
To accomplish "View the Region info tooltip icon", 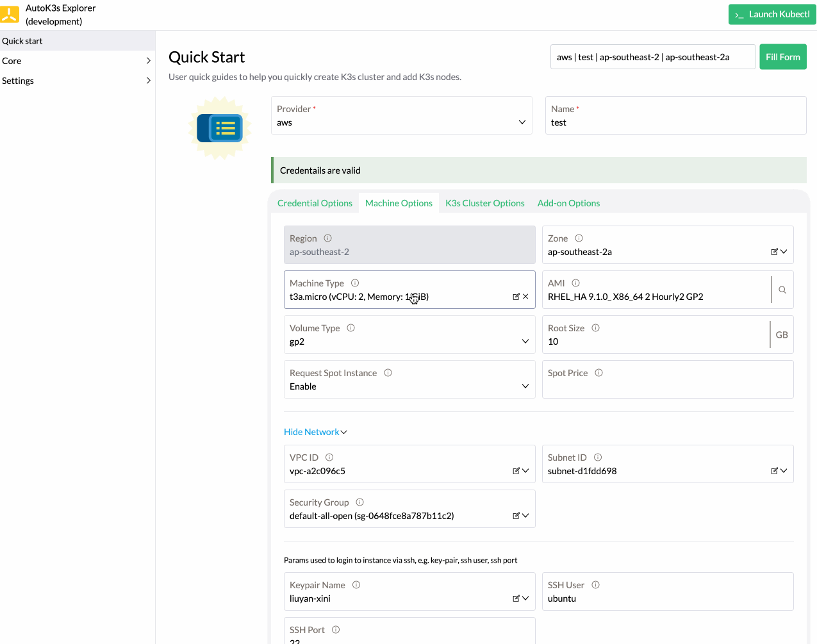I will pos(327,238).
